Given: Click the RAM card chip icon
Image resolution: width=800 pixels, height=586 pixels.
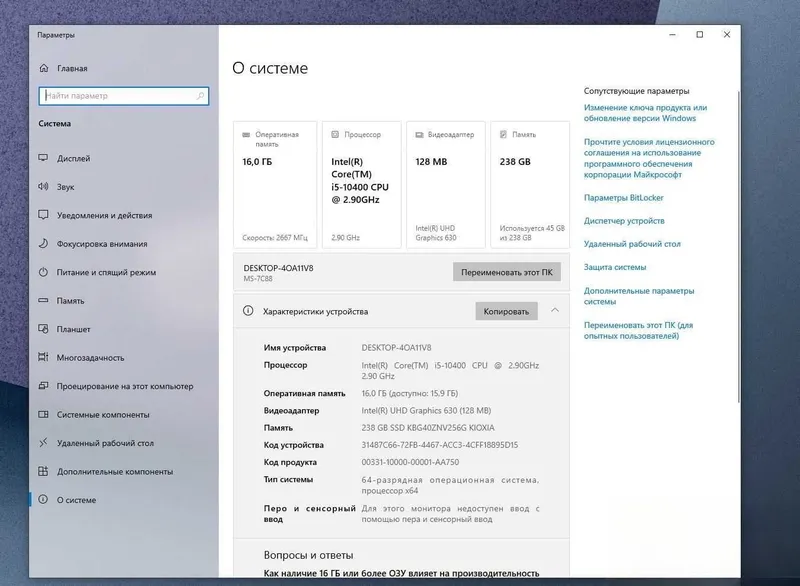Looking at the screenshot, I should (246, 135).
